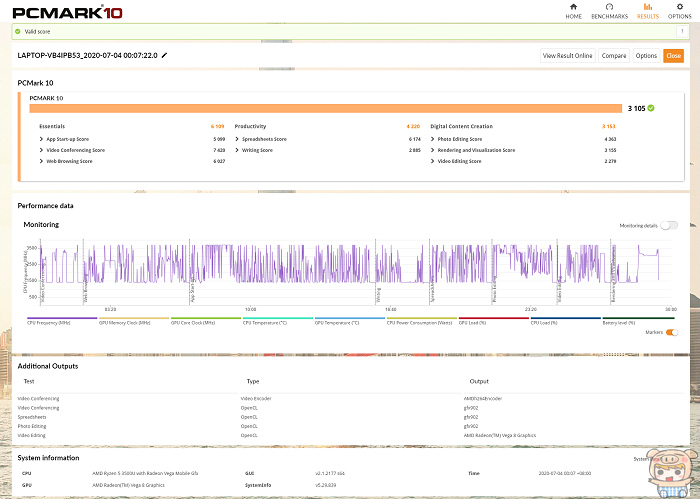
Task: Click the Output column header
Action: pyautogui.click(x=479, y=381)
